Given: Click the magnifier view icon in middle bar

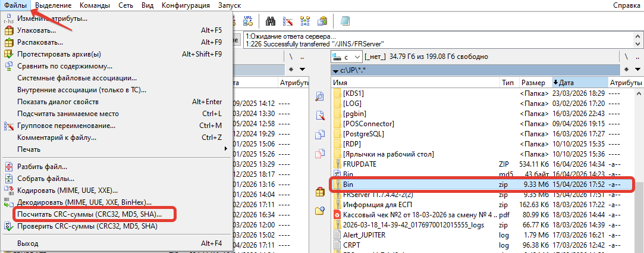Looking at the screenshot, I should point(320,96).
